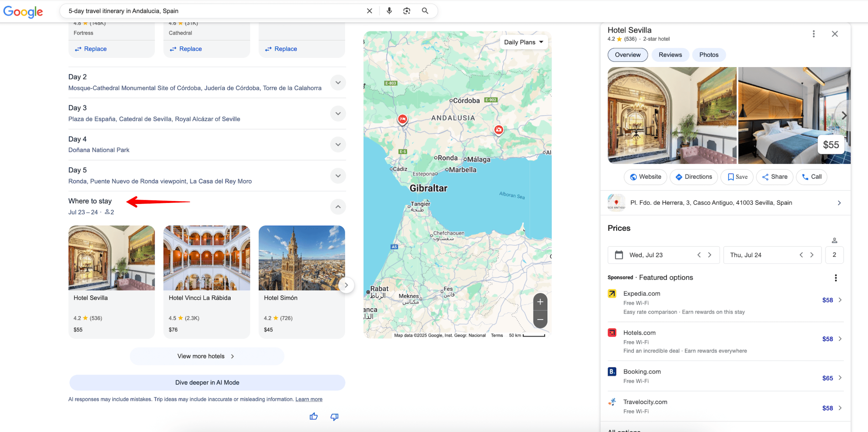This screenshot has width=868, height=432.
Task: Zoom out on the map
Action: point(540,320)
